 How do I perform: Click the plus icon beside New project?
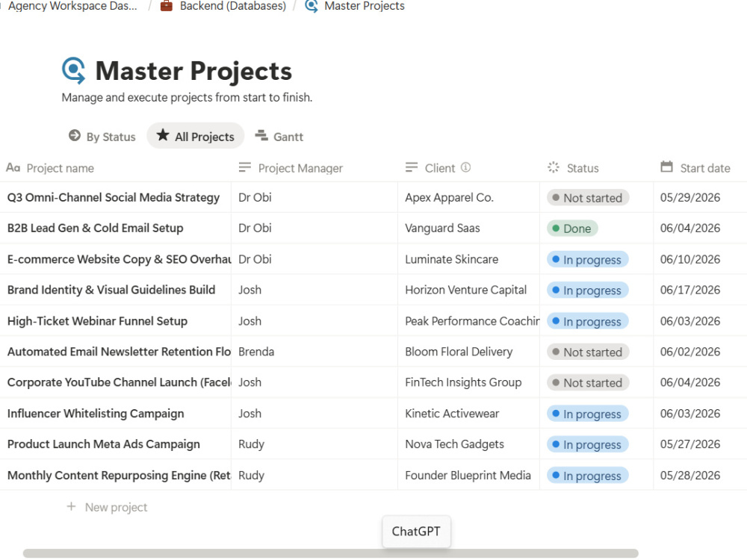71,507
